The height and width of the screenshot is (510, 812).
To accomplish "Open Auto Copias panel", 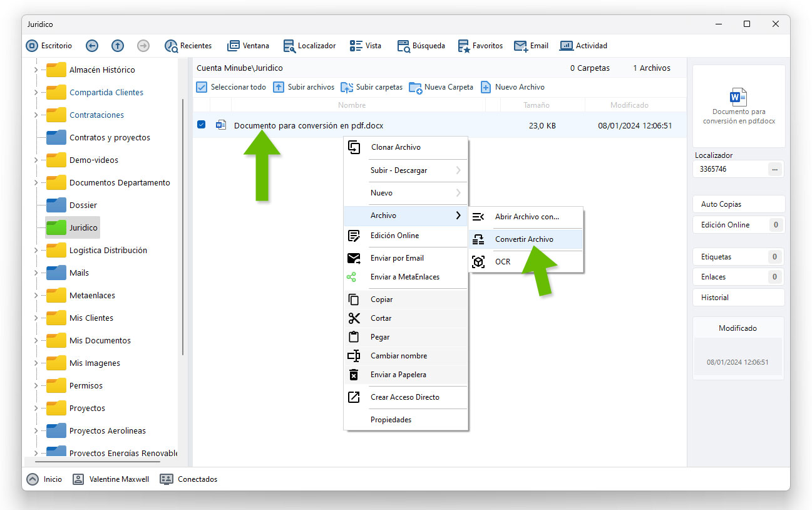I will [739, 204].
